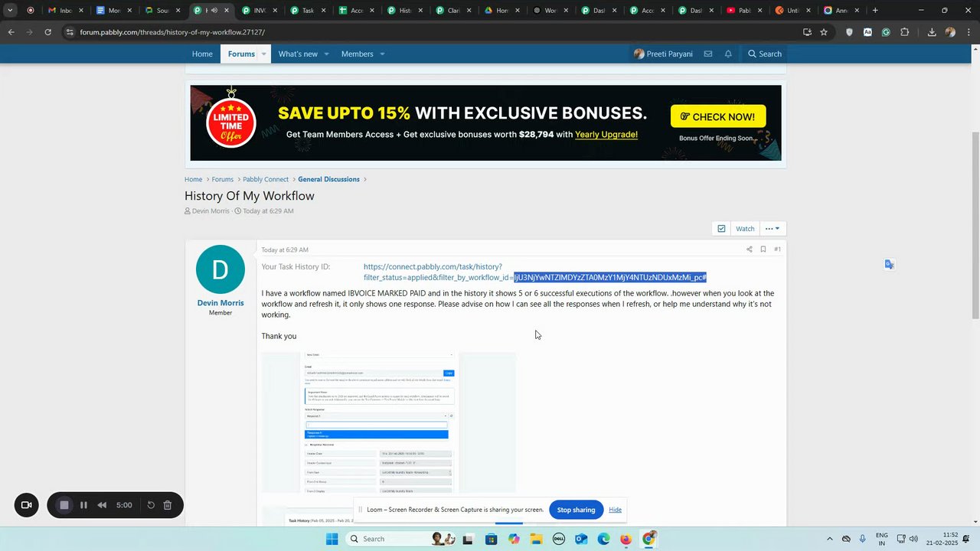The height and width of the screenshot is (551, 980).
Task: Click General Discussions in the breadcrumb
Action: pos(328,179)
